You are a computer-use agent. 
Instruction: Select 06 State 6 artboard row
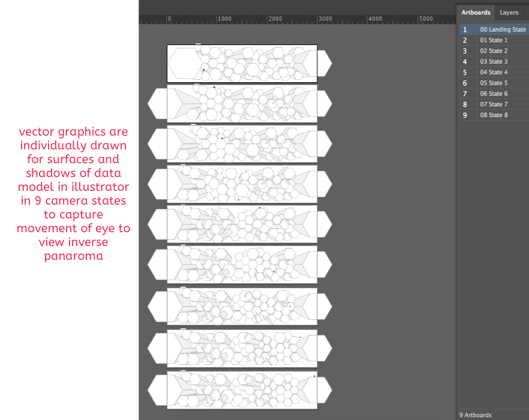pos(494,94)
